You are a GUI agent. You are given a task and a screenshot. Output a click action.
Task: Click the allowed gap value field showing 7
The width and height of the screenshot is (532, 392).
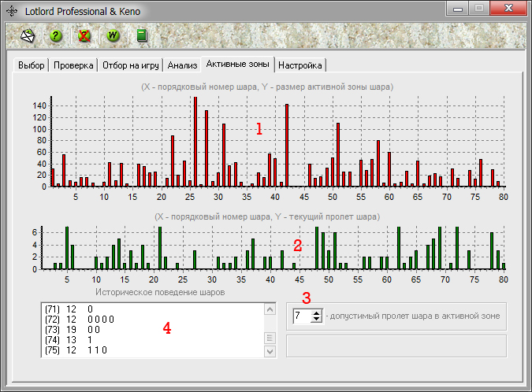click(x=303, y=316)
